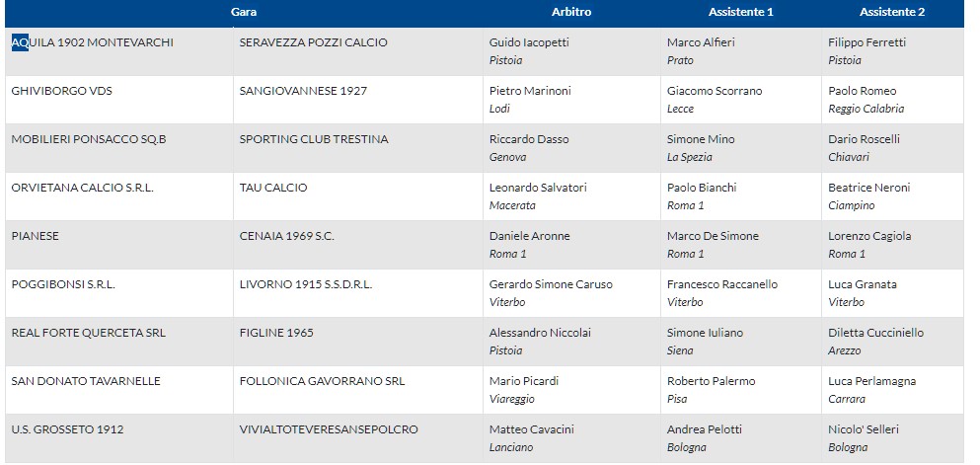
Task: Click on Ghiviborgo VDS team name
Action: pyautogui.click(x=61, y=91)
